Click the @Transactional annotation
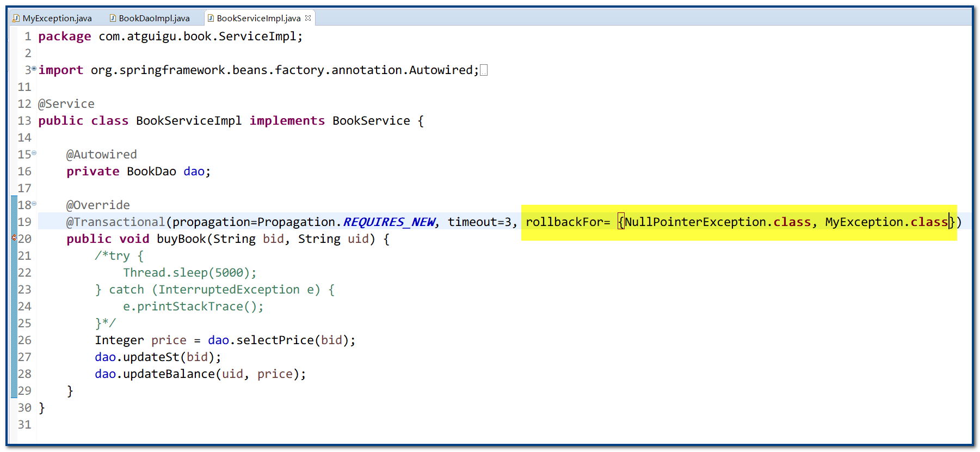 coord(115,222)
